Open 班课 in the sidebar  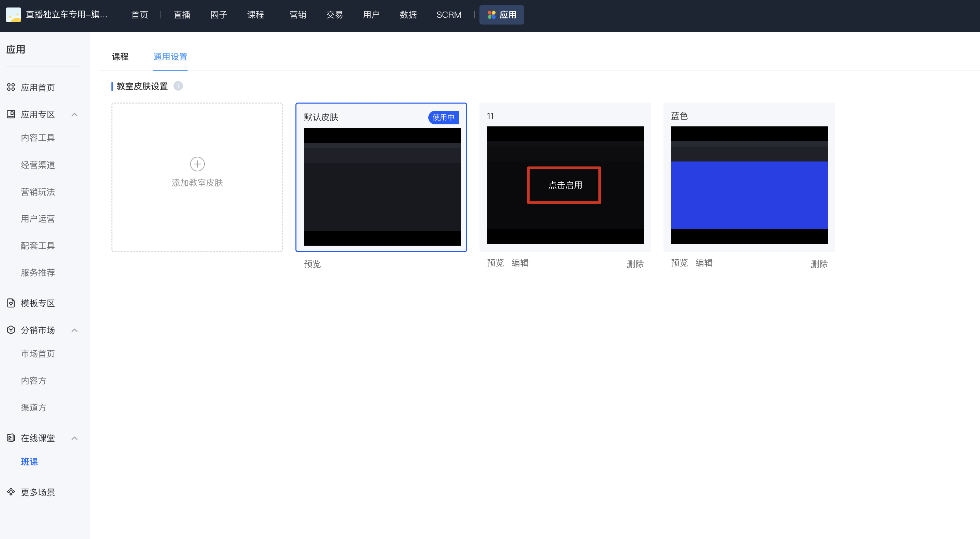pos(29,461)
